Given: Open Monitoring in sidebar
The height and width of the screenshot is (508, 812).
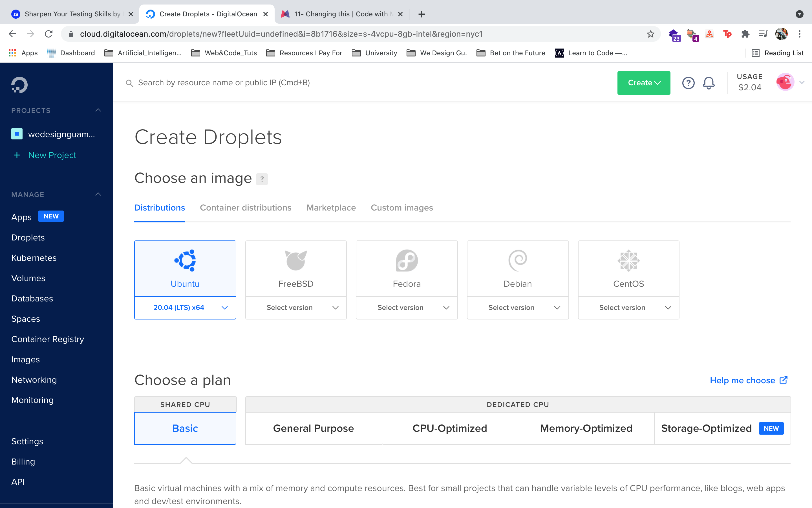Looking at the screenshot, I should coord(32,400).
